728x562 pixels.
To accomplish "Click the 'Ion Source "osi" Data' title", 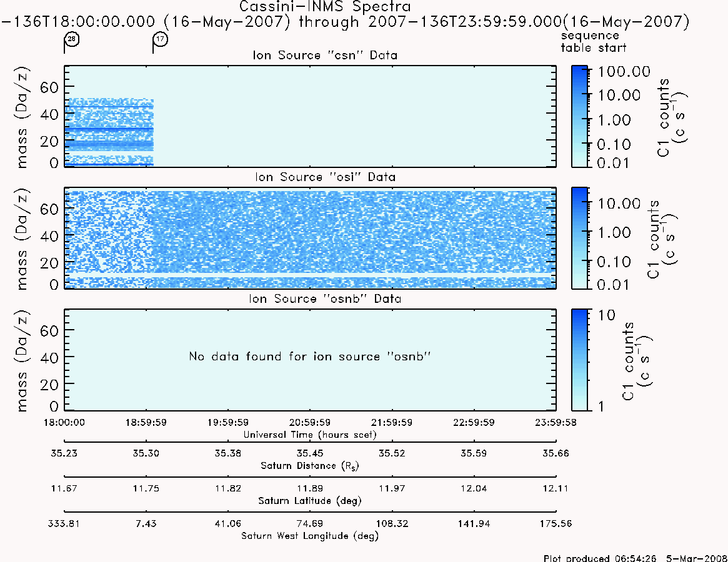I will pos(325,177).
